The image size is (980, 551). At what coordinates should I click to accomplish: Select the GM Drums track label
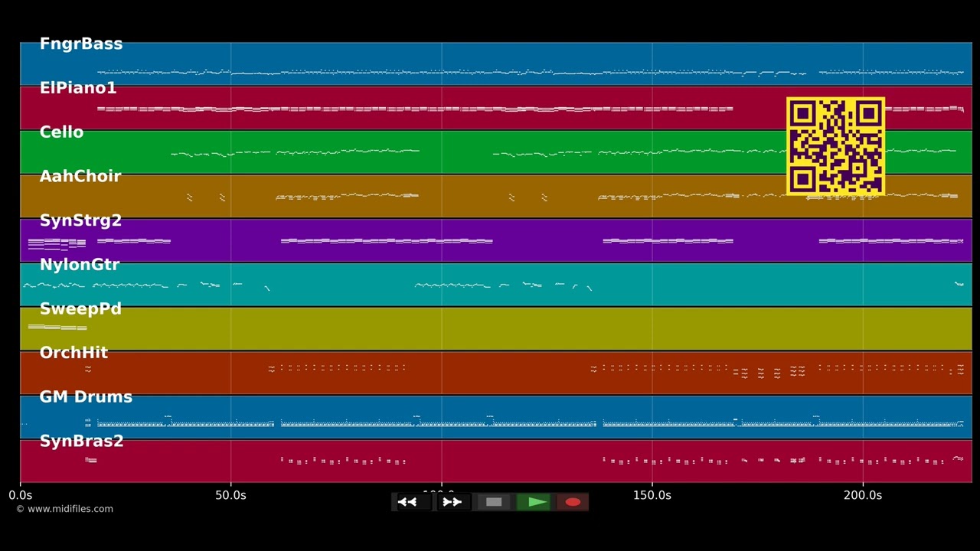pyautogui.click(x=86, y=397)
